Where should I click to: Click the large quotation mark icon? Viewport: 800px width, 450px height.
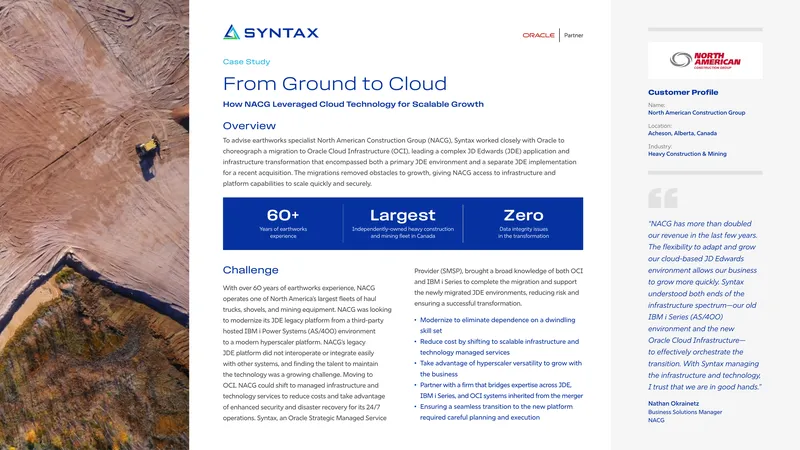pos(663,198)
